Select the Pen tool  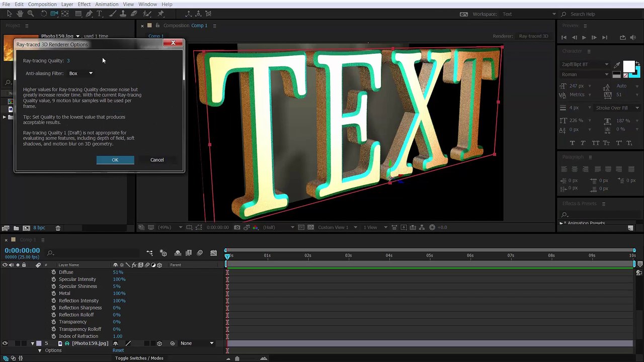(89, 14)
